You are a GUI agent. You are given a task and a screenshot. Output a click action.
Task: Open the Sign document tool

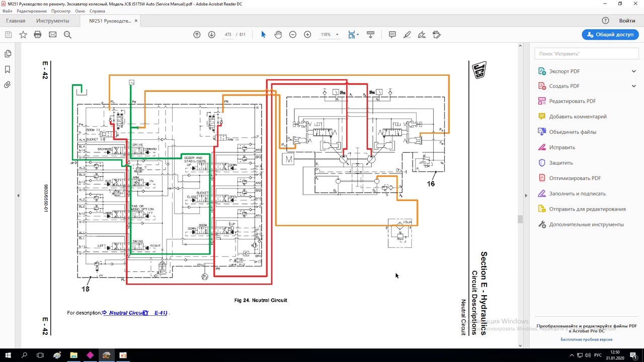pos(422,35)
